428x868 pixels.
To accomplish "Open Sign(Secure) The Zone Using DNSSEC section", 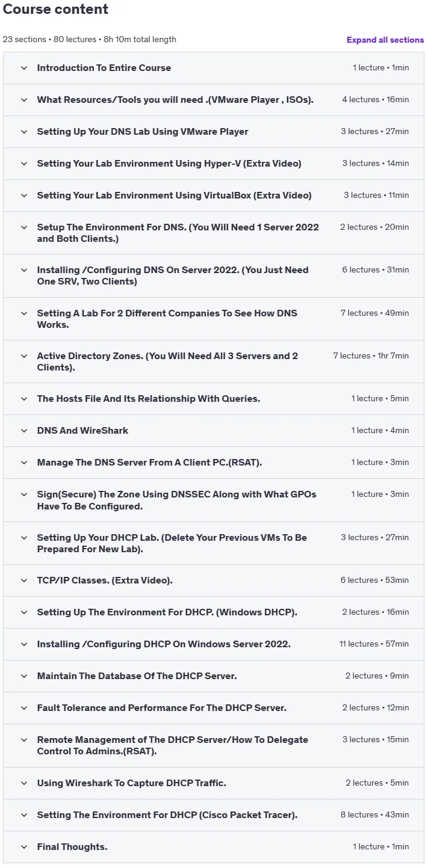I will [x=176, y=500].
